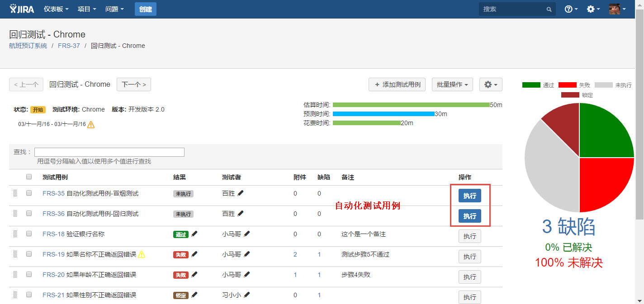Click the 查找 filter input field
This screenshot has width=644, height=304.
click(109, 152)
